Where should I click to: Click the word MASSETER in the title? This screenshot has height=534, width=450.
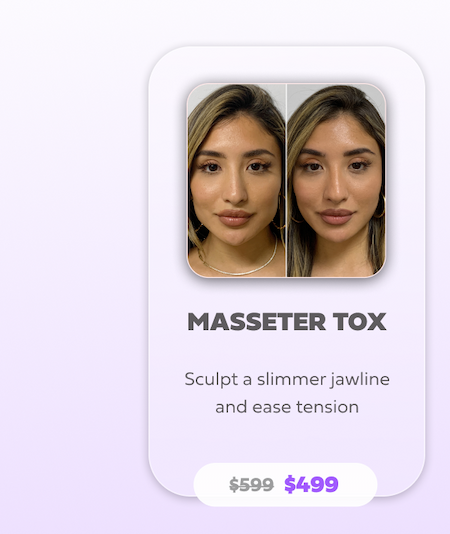point(257,321)
